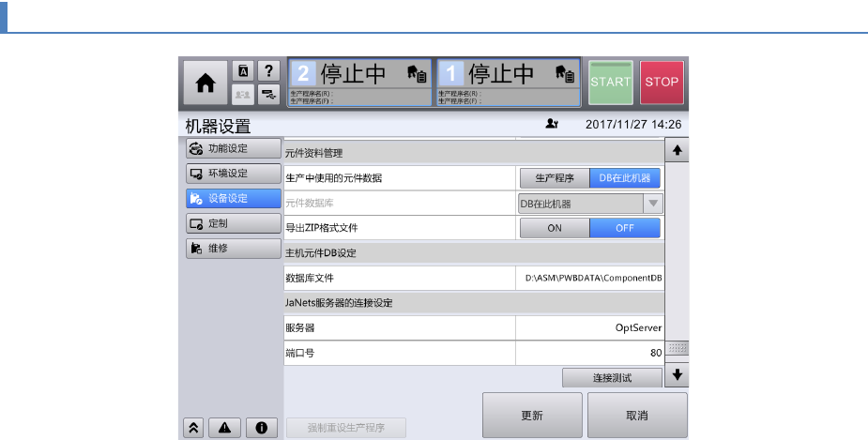Click the clipboard hand icon in lane 2 panel
868x440 pixels.
coord(417,73)
